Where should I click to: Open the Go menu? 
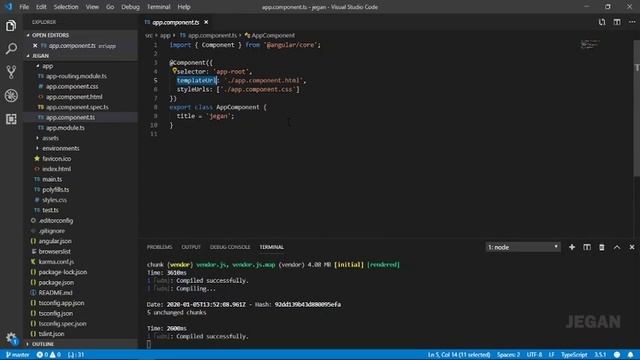[110, 7]
